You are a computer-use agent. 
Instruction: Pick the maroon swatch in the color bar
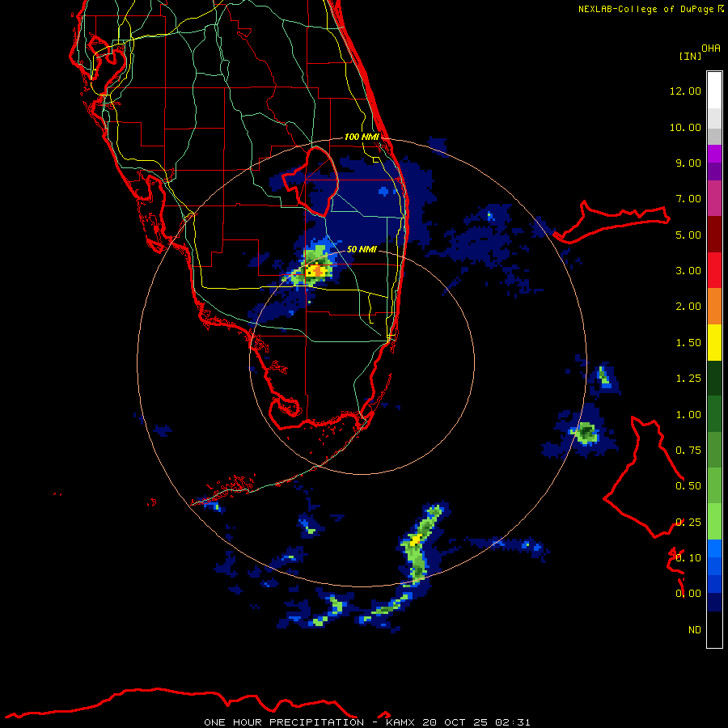click(714, 235)
